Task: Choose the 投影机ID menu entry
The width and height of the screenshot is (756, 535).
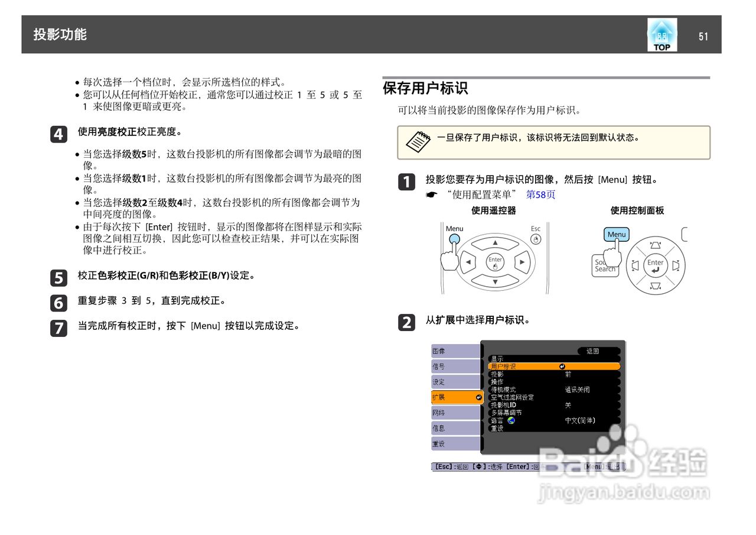Action: (554, 405)
